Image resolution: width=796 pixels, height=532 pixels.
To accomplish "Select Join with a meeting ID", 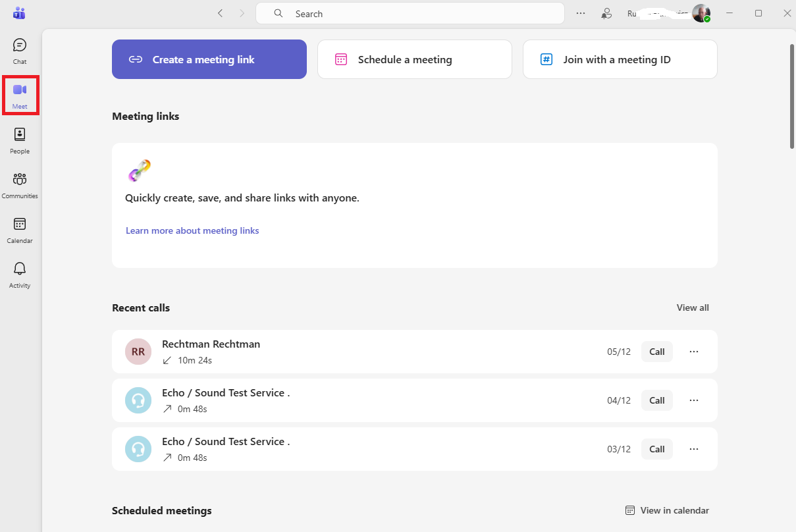I will pos(620,59).
